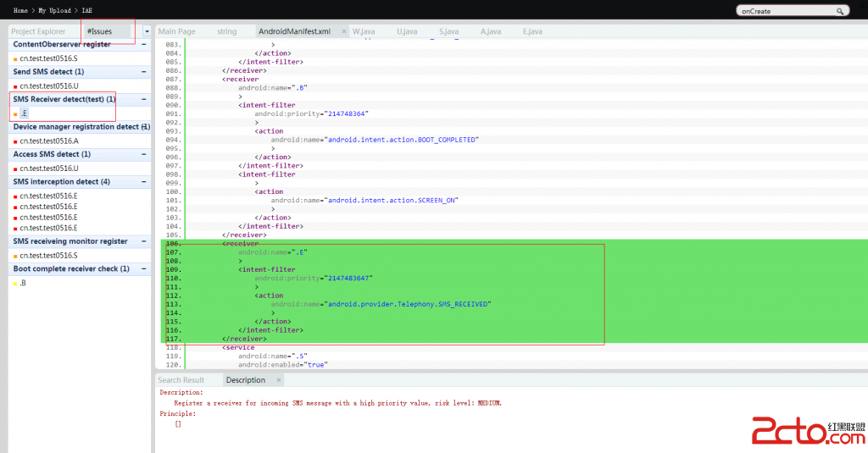Collapse the SMS interception detect group
Screen dimensions: 868x453
[145, 182]
